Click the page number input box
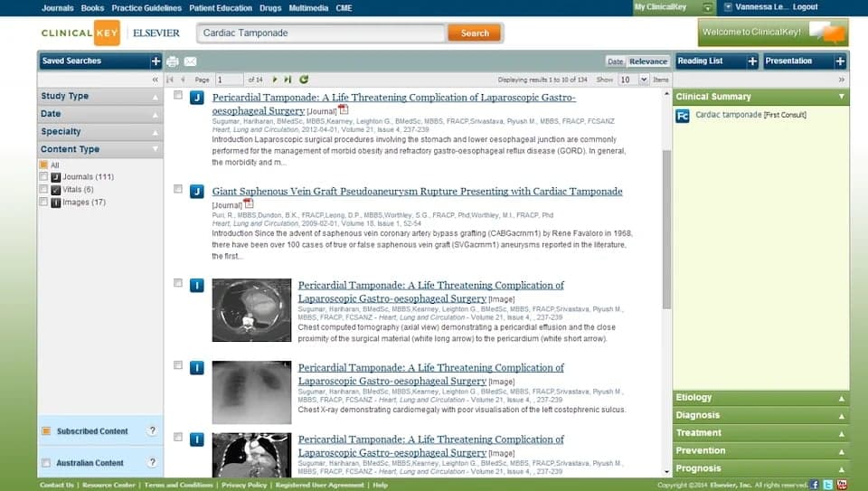This screenshot has height=491, width=868. click(x=229, y=80)
